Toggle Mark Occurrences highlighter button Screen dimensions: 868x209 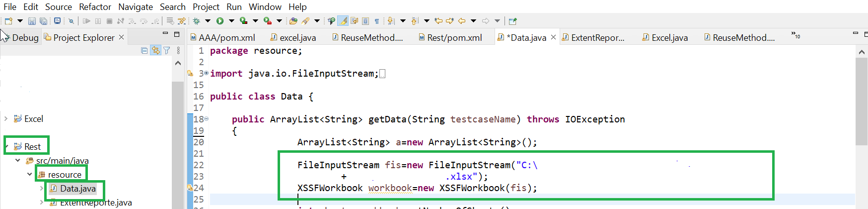[343, 21]
